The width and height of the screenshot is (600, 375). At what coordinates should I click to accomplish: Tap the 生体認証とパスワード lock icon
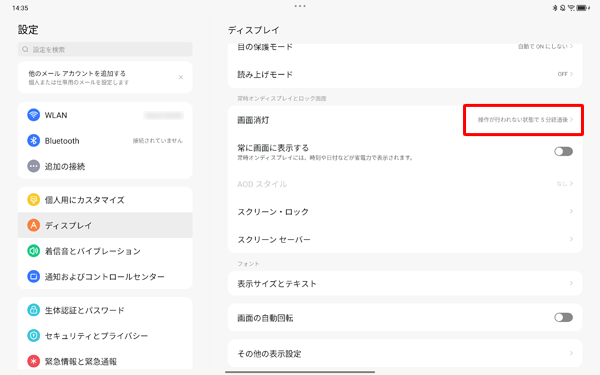pos(33,310)
